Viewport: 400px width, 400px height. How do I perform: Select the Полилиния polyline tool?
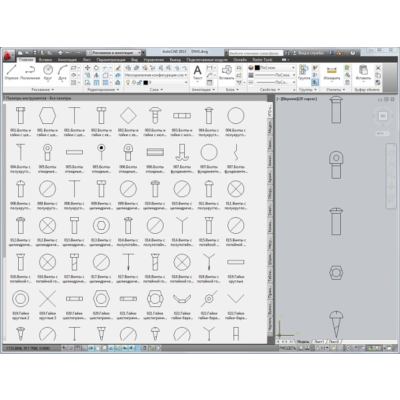pyautogui.click(x=30, y=73)
